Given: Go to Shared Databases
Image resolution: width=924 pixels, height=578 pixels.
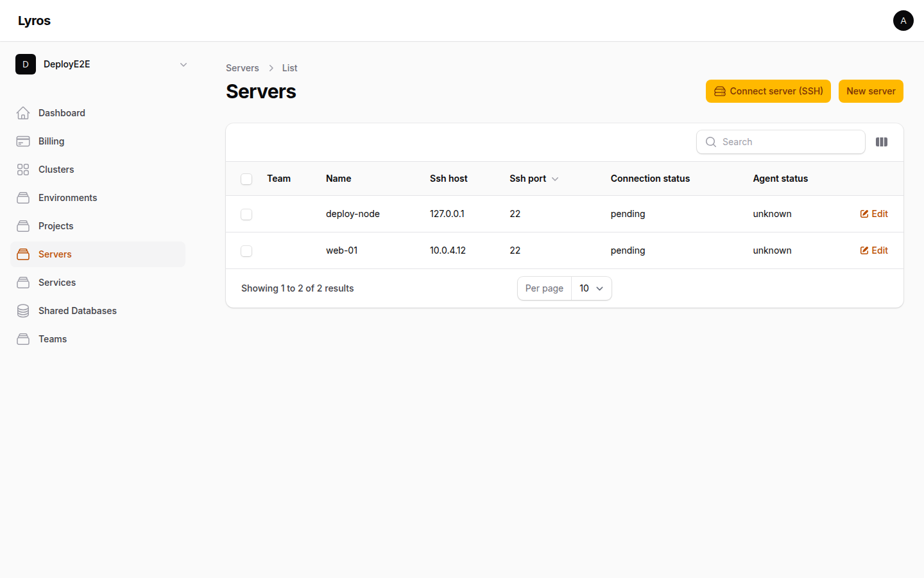Looking at the screenshot, I should tap(98, 311).
